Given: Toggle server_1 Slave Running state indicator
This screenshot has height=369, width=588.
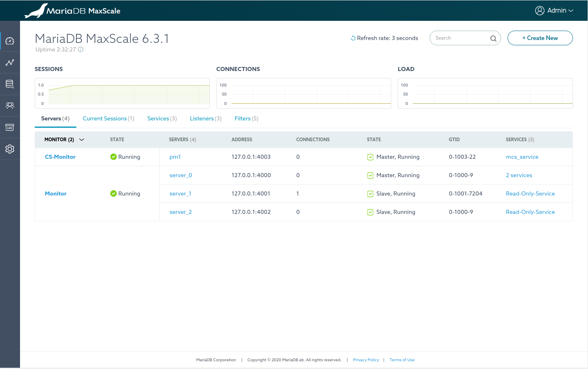Looking at the screenshot, I should (370, 193).
